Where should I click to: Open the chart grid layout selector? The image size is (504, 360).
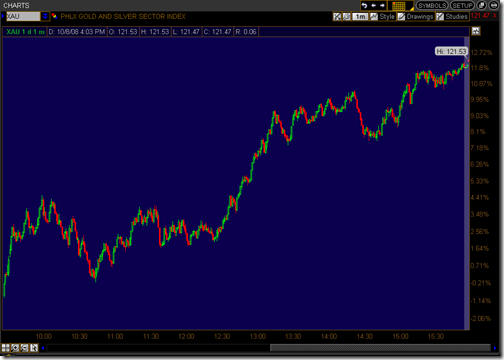coord(400,6)
